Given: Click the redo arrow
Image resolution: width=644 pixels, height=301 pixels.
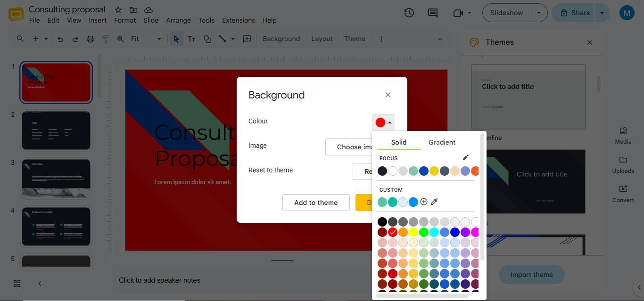Looking at the screenshot, I should (x=75, y=39).
